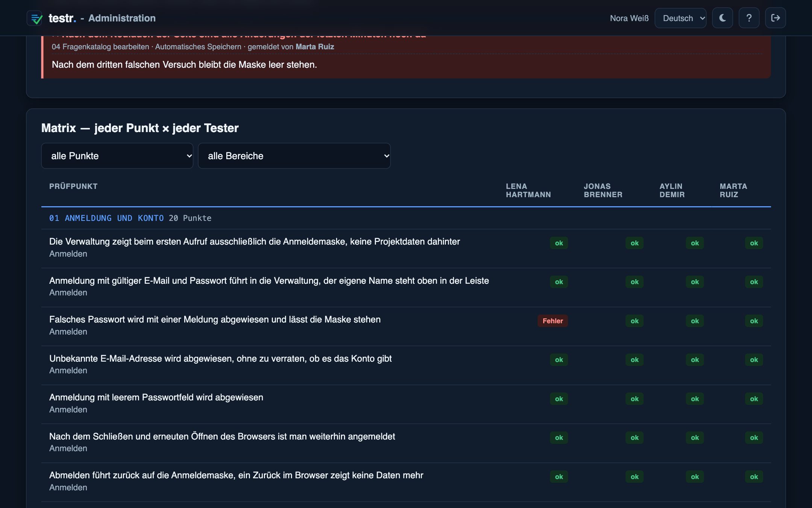Viewport: 812px width, 508px height.
Task: Expand the 'alle Punkte' filter dropdown
Action: 117,156
